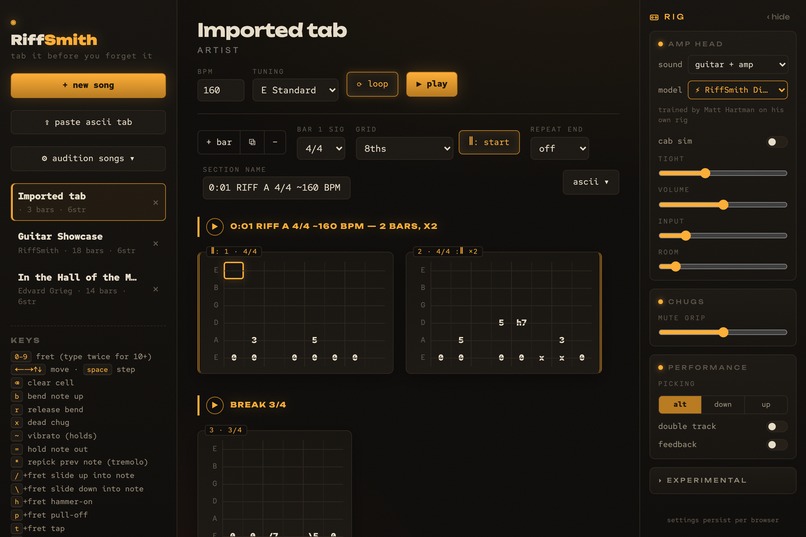The height and width of the screenshot is (537, 806).
Task: Open the sound guitar + amp dropdown
Action: (x=738, y=65)
